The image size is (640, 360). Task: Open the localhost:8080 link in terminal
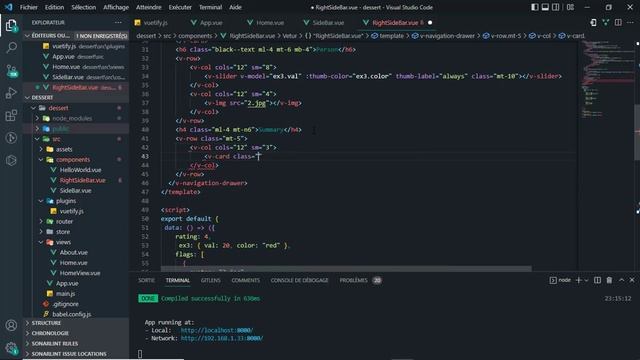pos(217,330)
